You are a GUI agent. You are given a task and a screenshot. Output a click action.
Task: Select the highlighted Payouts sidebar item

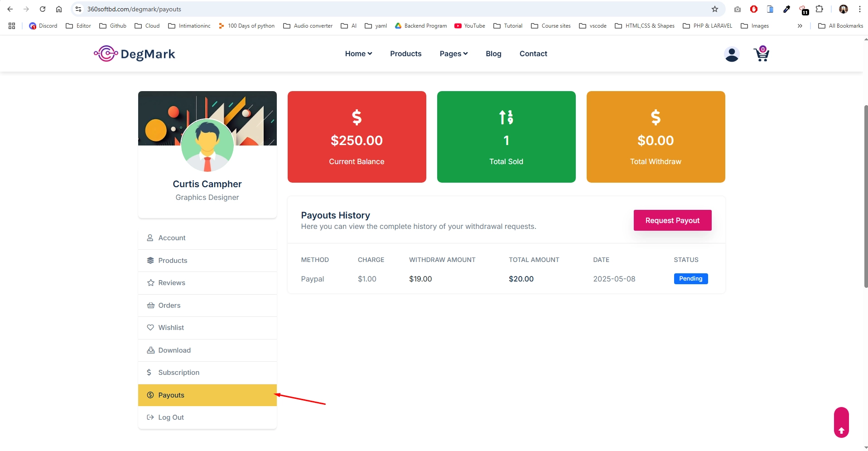pyautogui.click(x=207, y=395)
